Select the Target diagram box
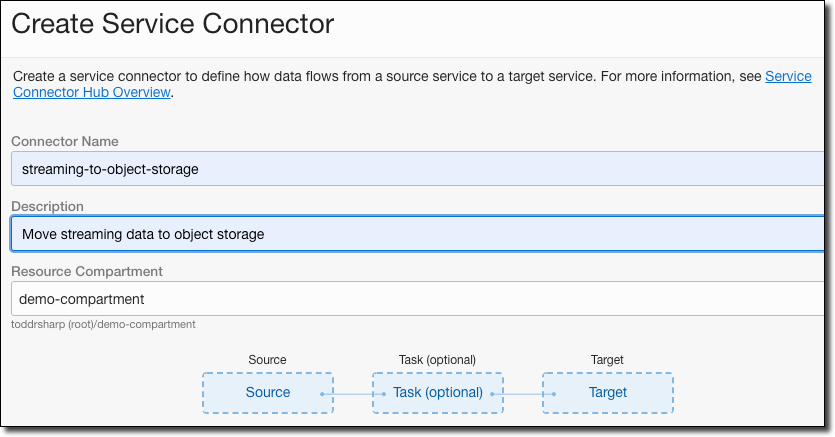This screenshot has height=437, width=835. (x=607, y=393)
